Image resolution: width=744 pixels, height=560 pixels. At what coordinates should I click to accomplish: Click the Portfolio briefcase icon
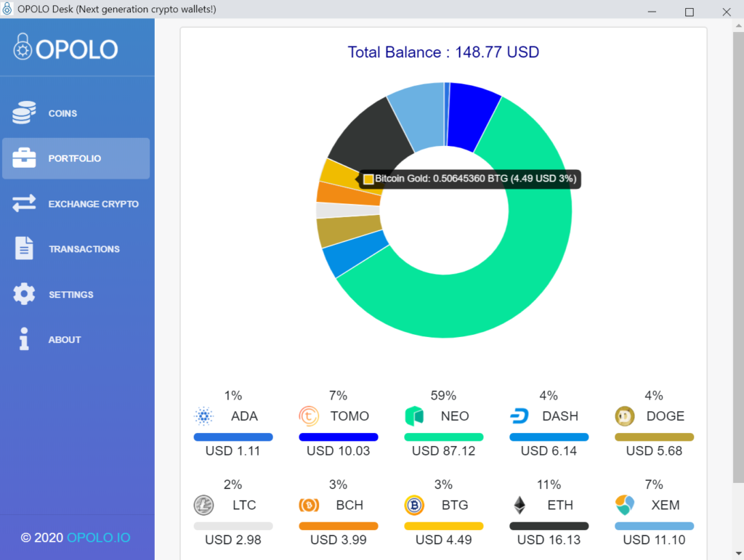(24, 158)
